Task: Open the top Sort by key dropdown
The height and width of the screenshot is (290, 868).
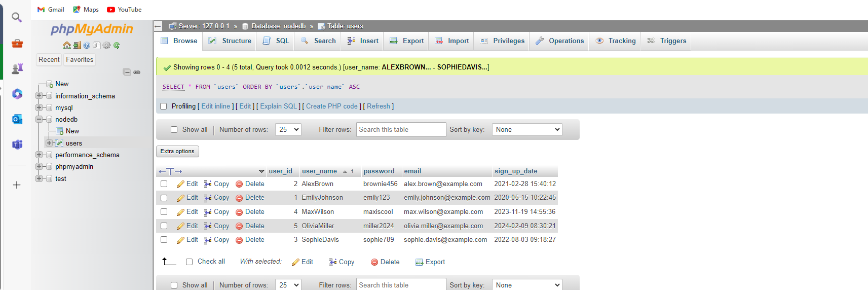Action: (527, 130)
